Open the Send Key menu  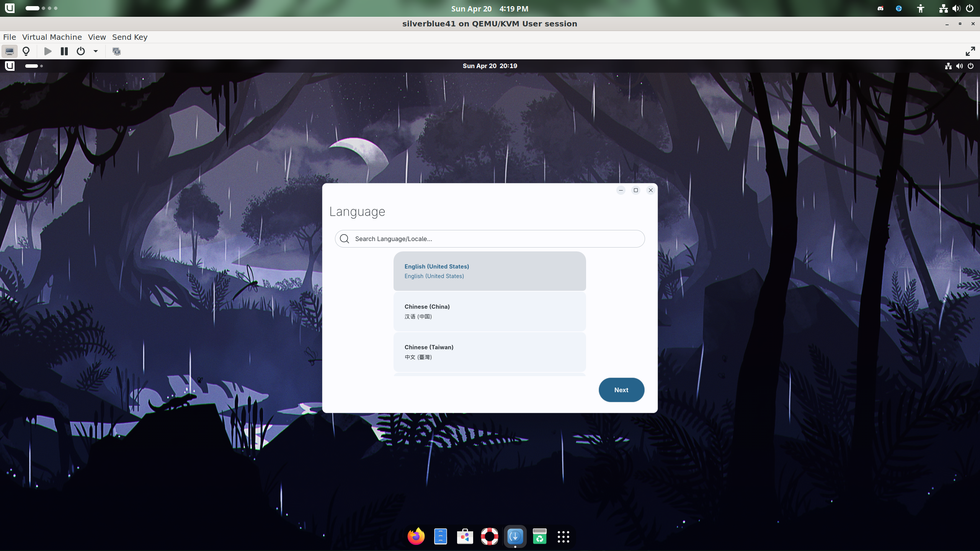click(x=130, y=37)
